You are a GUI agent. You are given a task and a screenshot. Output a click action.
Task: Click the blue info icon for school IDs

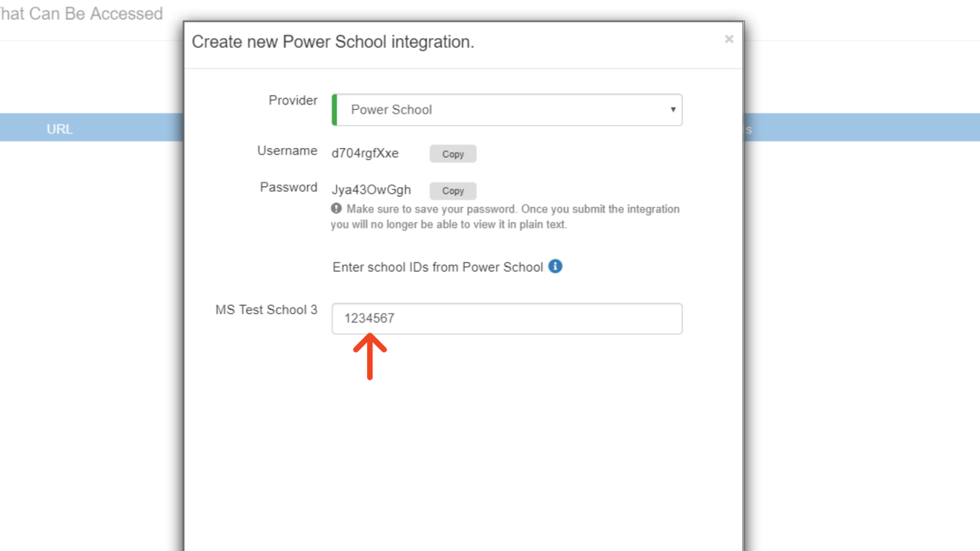pyautogui.click(x=555, y=266)
